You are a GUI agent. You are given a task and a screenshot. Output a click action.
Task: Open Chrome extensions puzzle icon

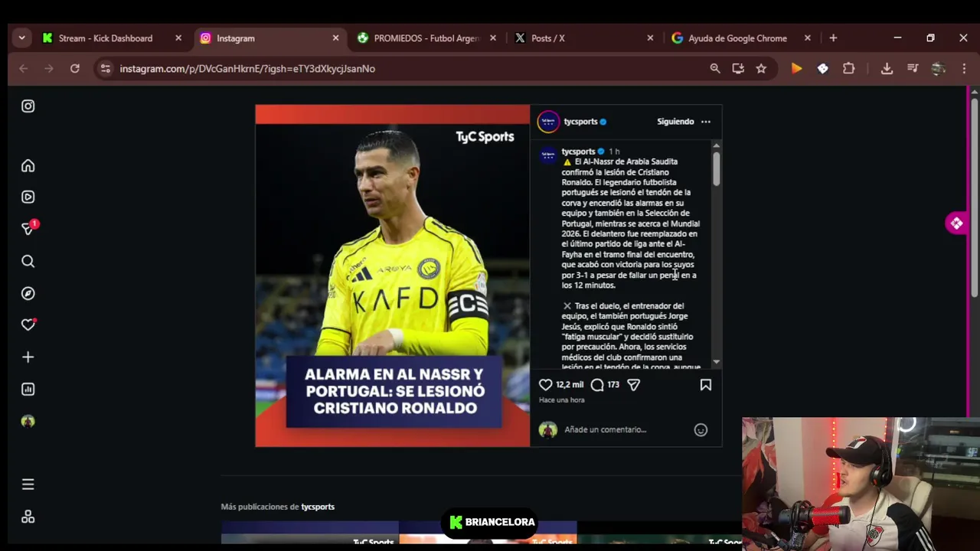click(848, 69)
